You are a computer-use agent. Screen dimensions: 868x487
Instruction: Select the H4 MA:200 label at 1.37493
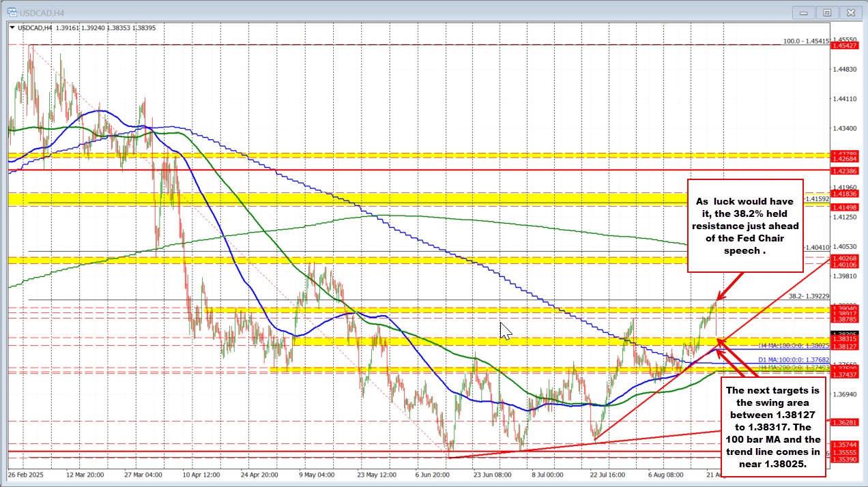tap(793, 368)
